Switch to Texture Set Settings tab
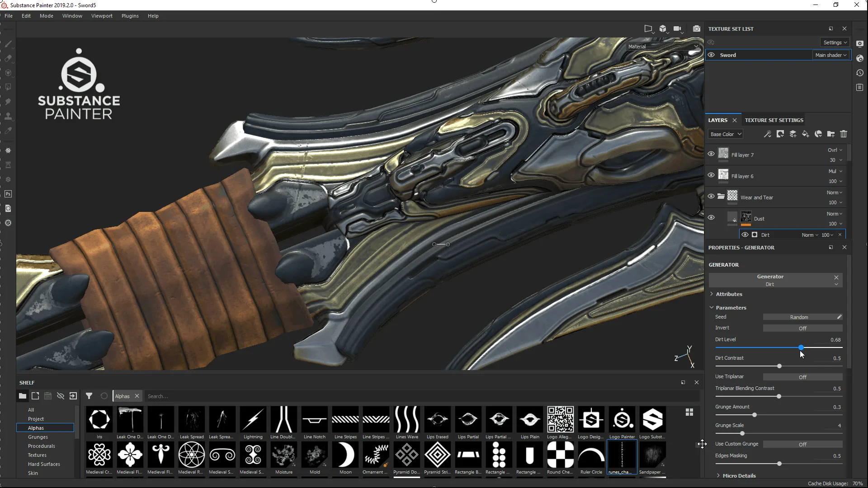This screenshot has height=488, width=868. click(774, 120)
